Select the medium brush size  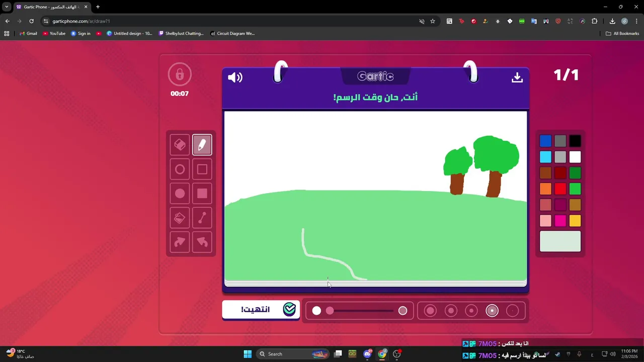(x=471, y=311)
